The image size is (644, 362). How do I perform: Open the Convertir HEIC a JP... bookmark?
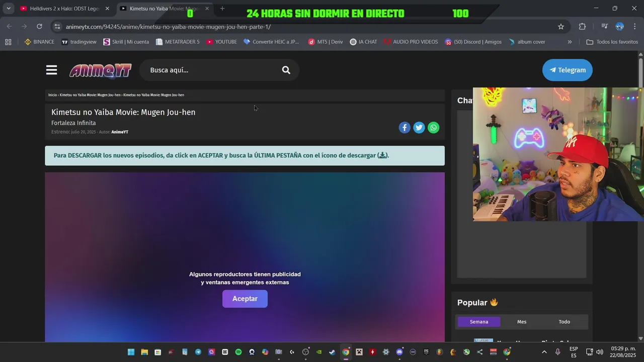[x=271, y=42]
